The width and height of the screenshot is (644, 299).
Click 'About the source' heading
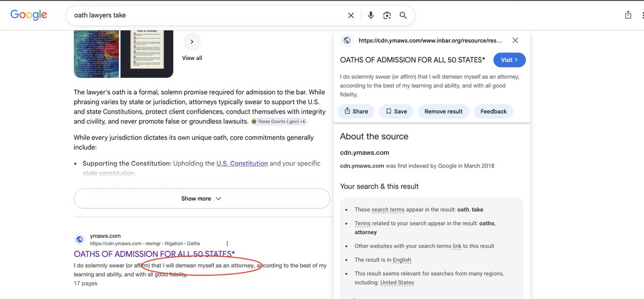[374, 137]
